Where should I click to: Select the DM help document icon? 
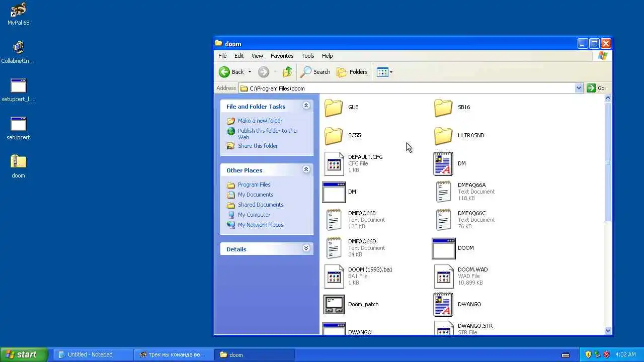click(443, 163)
